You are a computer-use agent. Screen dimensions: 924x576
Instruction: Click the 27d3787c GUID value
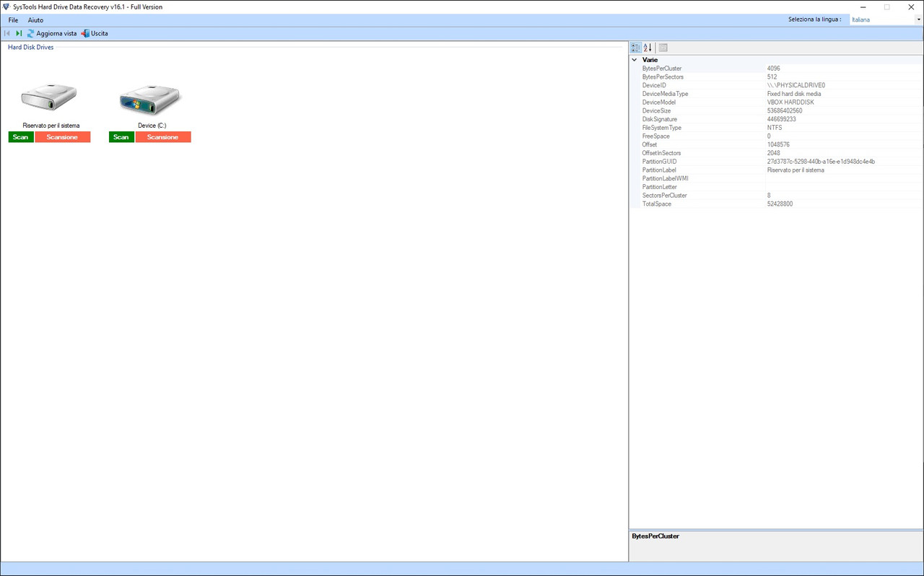pos(821,162)
